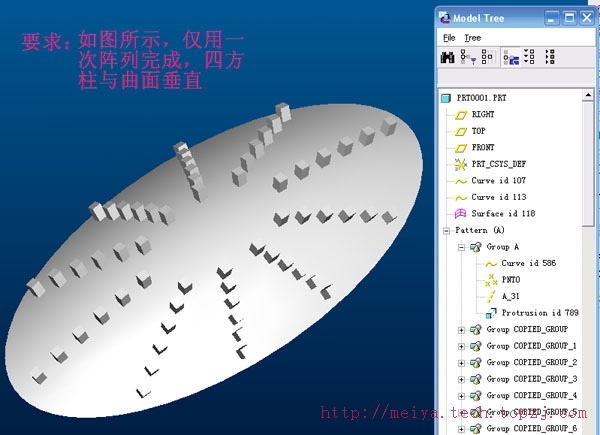This screenshot has height=435, width=600.
Task: Select the Group COPIED_GROUP_4 text label
Action: point(532,395)
